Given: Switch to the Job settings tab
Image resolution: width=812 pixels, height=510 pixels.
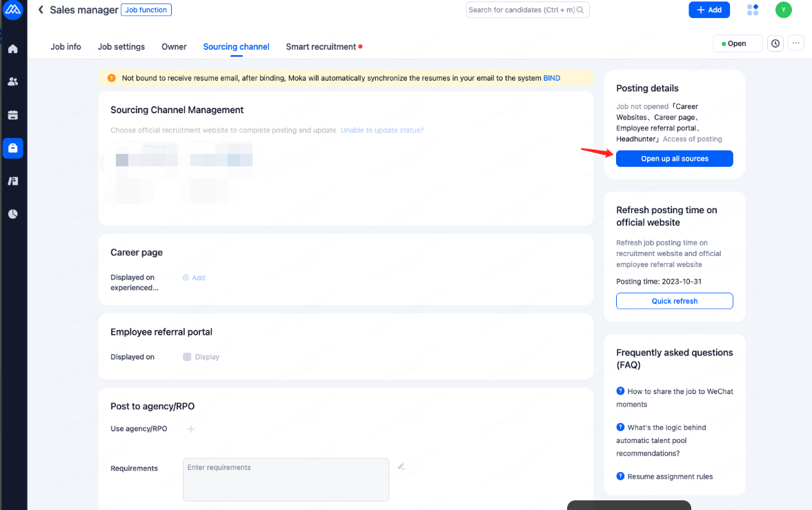Looking at the screenshot, I should pos(121,47).
